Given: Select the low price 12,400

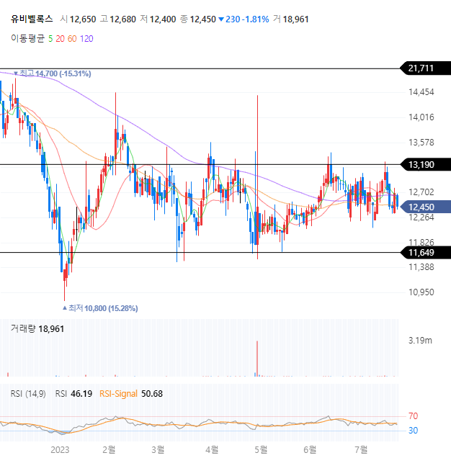Looking at the screenshot, I should tap(163, 19).
